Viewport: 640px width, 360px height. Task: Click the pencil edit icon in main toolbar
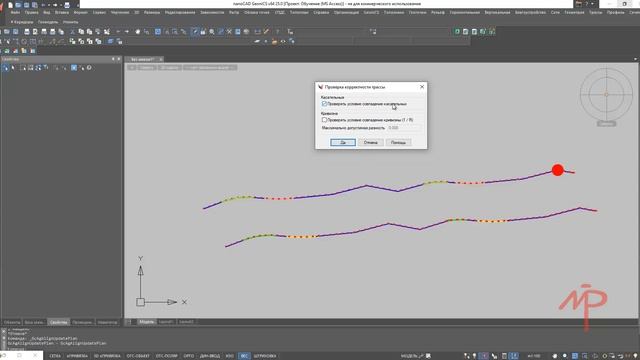point(266,31)
